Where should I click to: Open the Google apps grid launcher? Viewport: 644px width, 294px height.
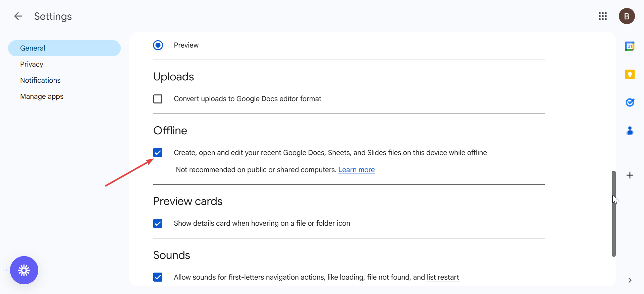(x=602, y=16)
